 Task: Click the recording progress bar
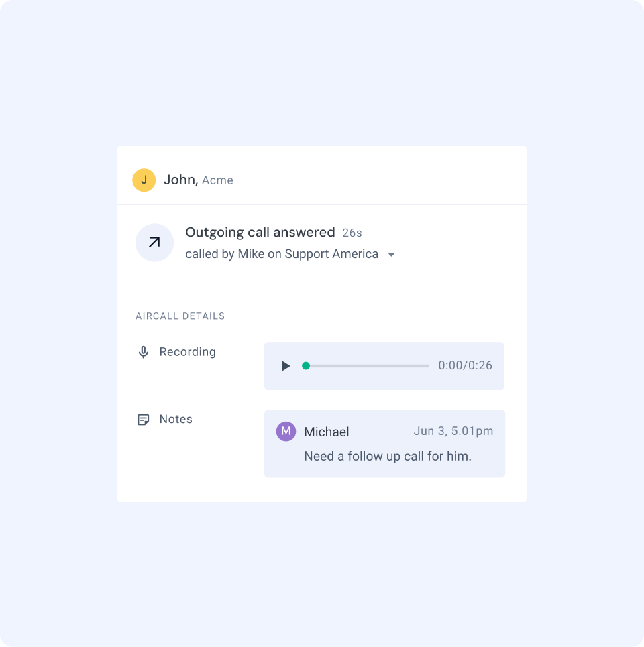[368, 366]
